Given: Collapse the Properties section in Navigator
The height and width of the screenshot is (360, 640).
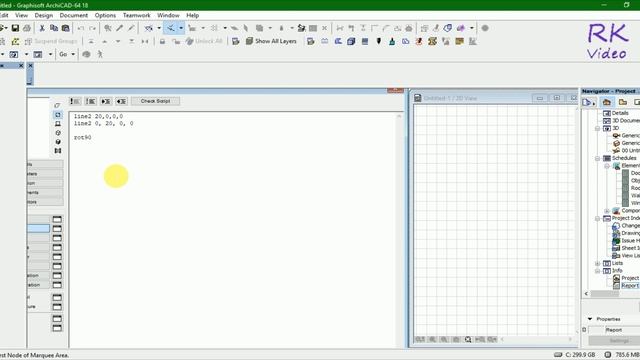Looking at the screenshot, I should click(x=590, y=319).
